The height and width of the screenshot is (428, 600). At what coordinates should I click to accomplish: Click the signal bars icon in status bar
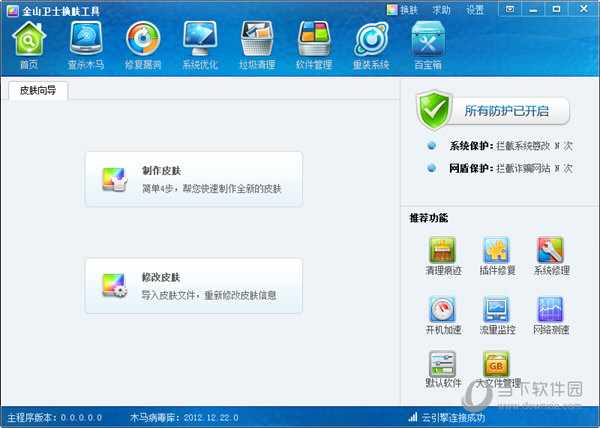[413, 417]
